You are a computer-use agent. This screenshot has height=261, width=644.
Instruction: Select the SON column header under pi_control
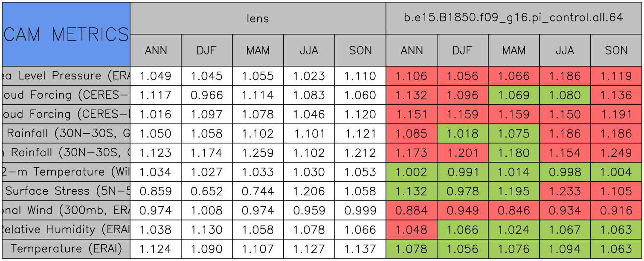616,50
